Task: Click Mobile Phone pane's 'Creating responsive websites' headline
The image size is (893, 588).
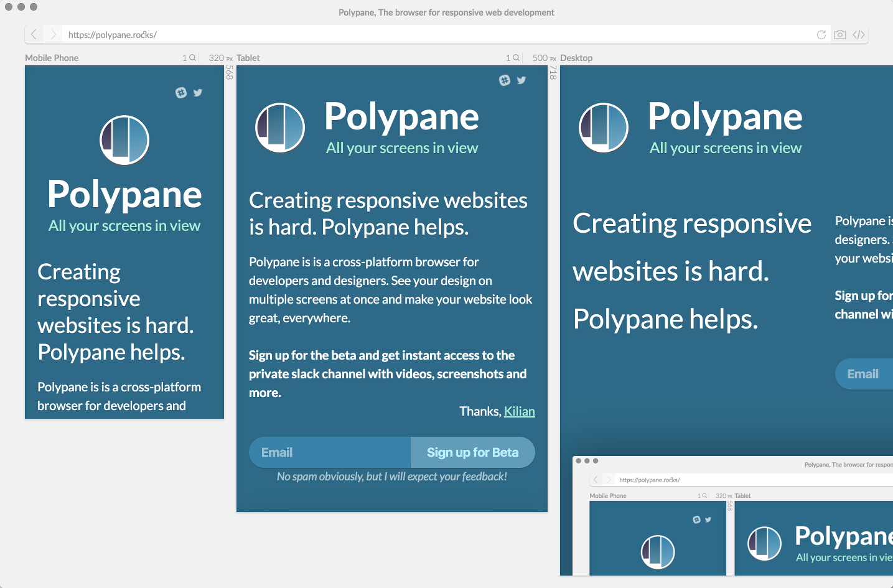Action: (x=116, y=312)
